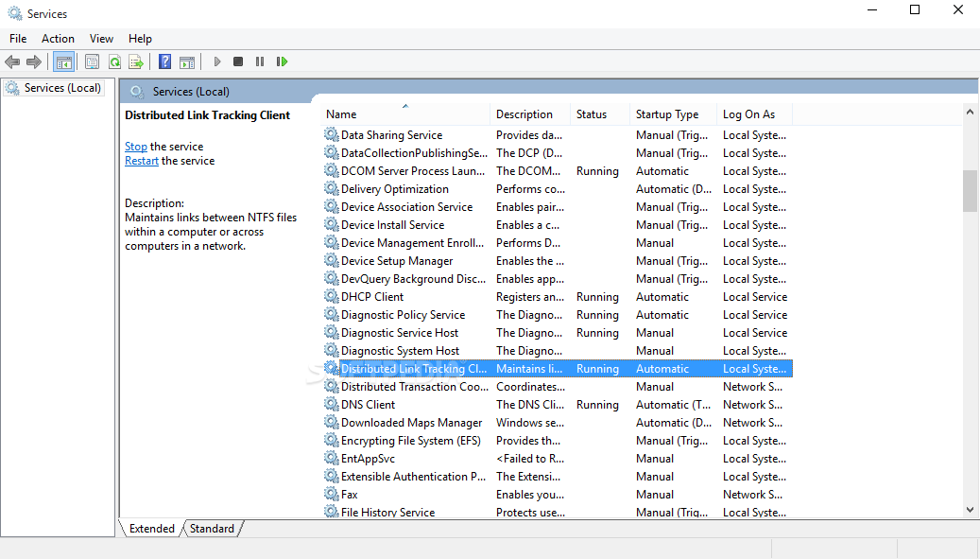Sort by the Log On As column header

(754, 114)
